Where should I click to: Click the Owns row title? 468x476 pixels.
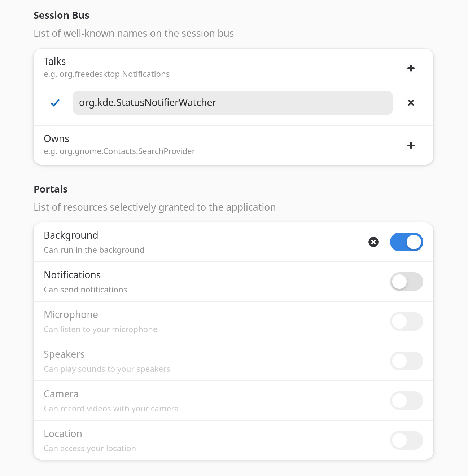(57, 139)
